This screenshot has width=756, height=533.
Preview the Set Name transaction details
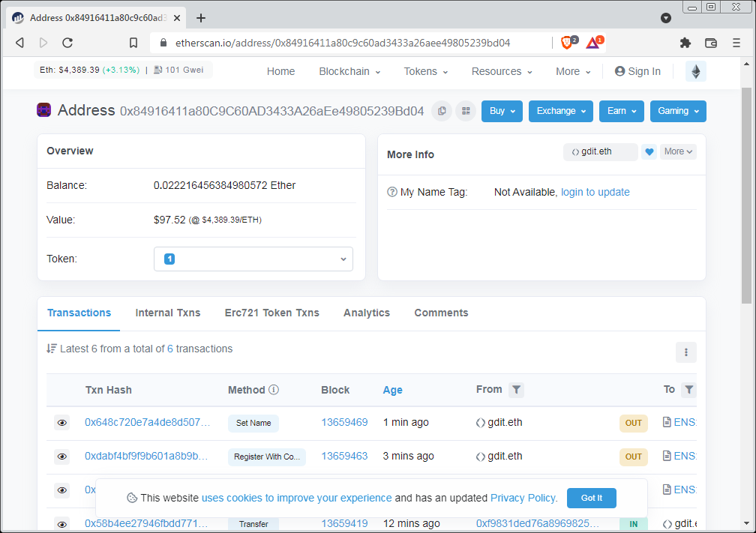62,423
